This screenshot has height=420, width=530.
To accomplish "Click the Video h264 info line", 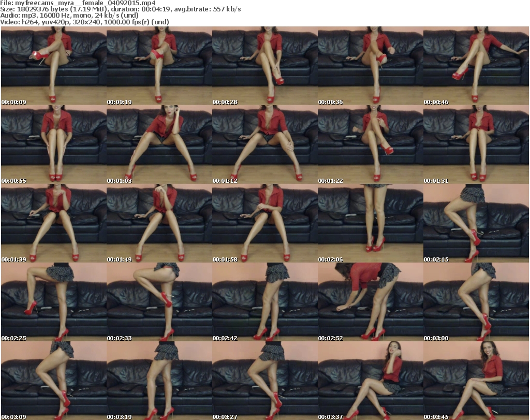I will click(x=84, y=22).
